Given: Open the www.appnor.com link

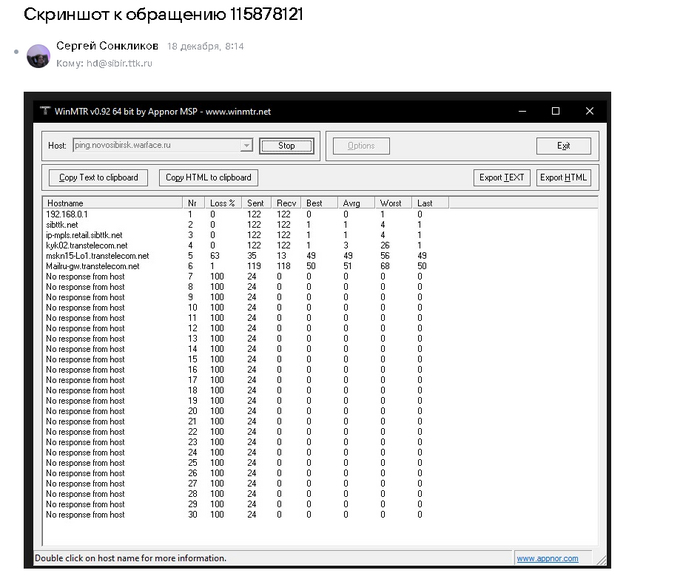Looking at the screenshot, I should click(547, 559).
